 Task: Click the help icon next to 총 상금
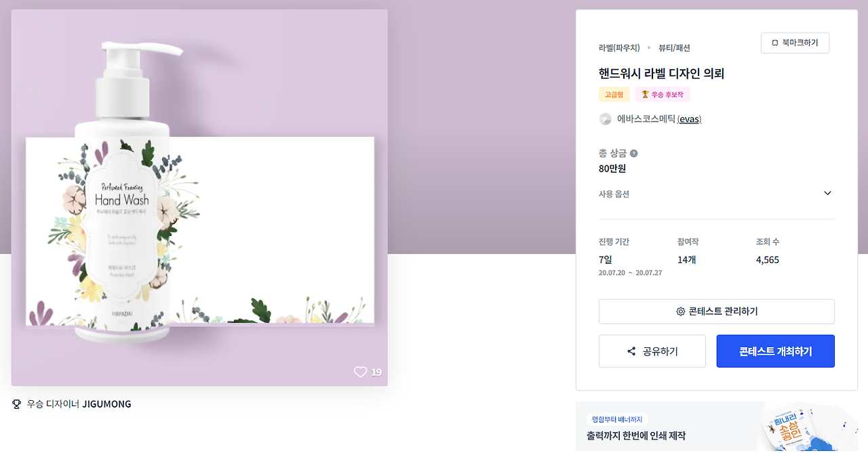633,153
